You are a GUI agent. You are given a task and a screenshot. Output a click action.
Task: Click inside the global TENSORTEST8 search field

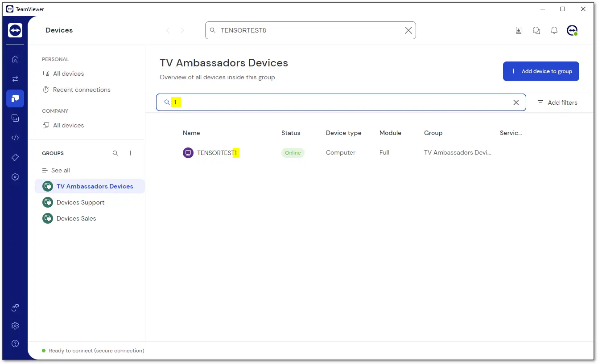[x=310, y=30]
